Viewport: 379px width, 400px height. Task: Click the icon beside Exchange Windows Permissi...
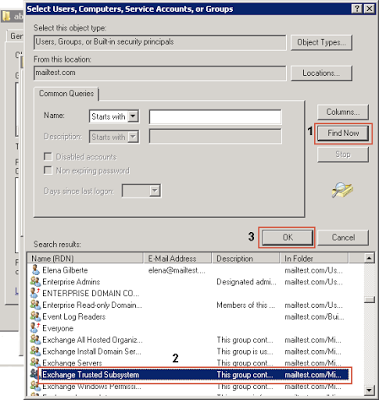click(35, 386)
